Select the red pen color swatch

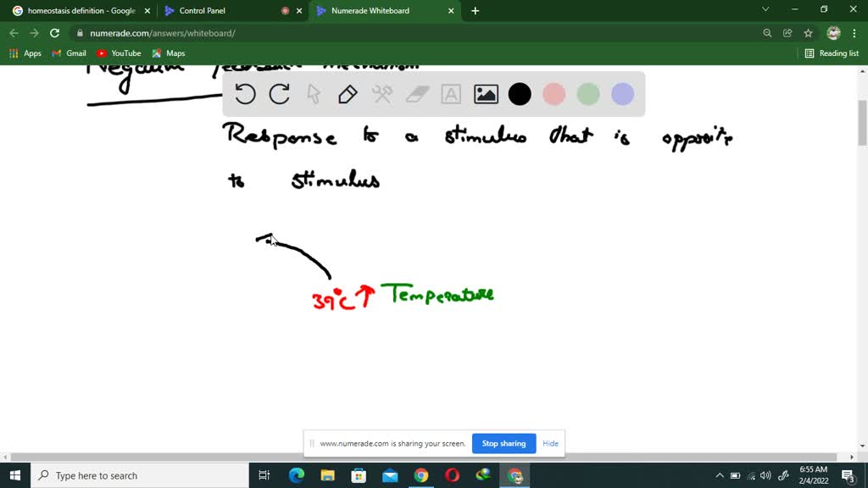click(x=554, y=94)
